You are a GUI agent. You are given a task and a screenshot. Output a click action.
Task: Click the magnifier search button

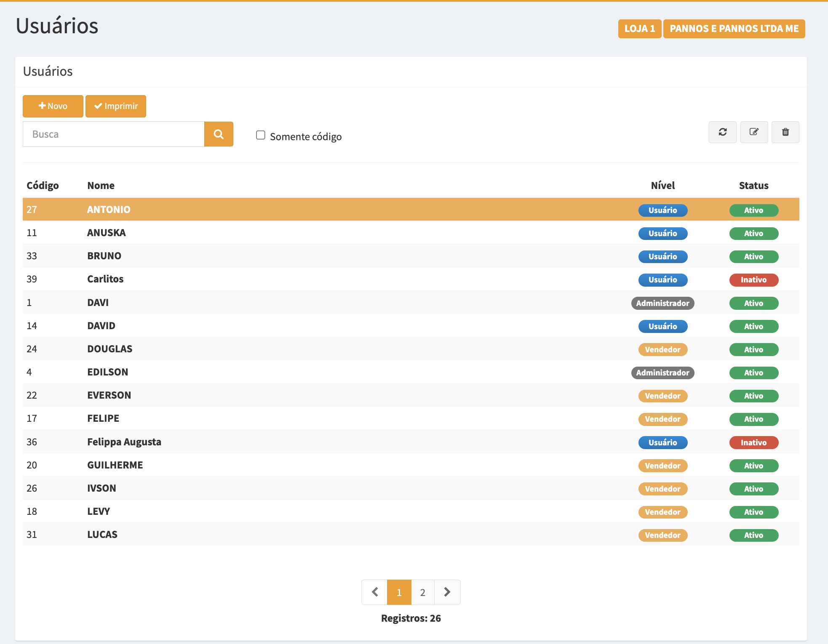click(219, 134)
